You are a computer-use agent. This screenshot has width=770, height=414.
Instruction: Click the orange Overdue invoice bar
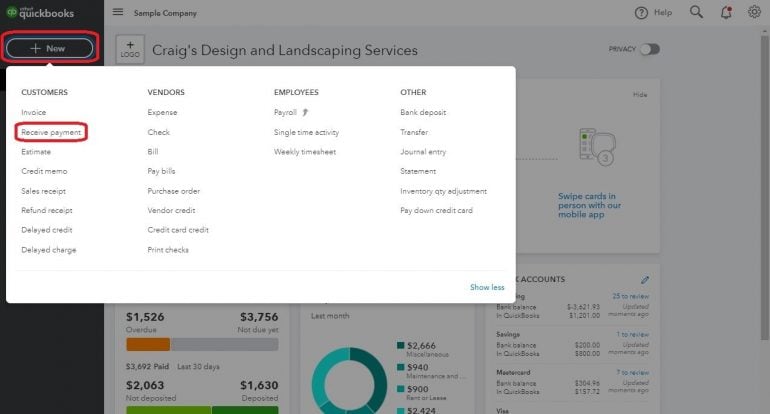click(x=147, y=344)
